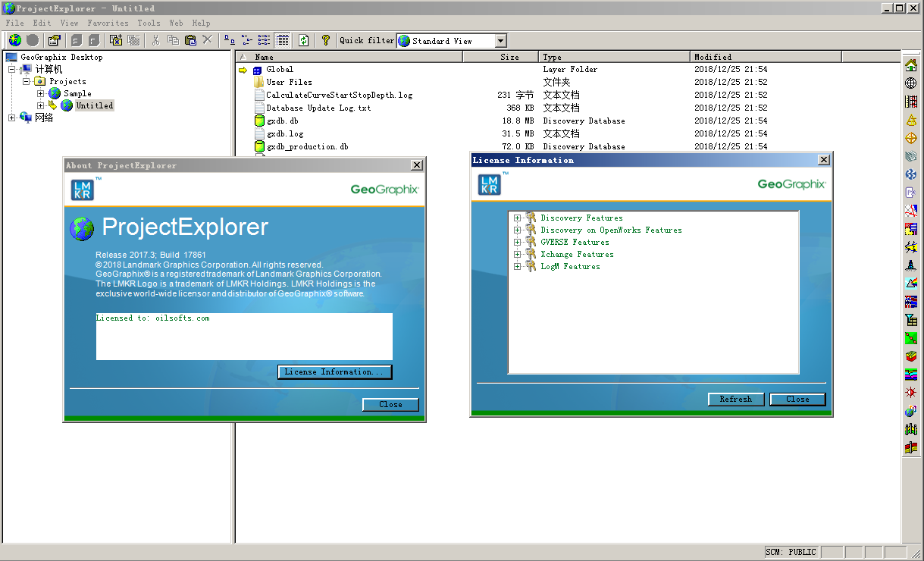
Task: Click the green refresh toolbar icon
Action: 304,40
